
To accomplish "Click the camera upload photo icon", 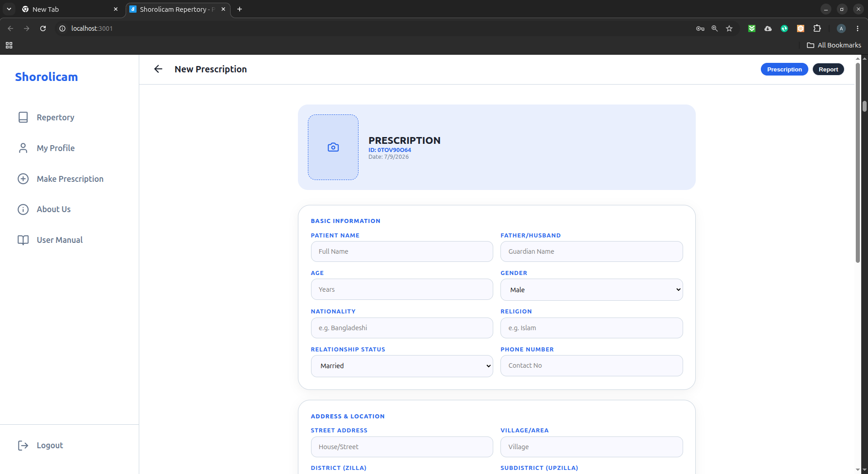I will [333, 147].
